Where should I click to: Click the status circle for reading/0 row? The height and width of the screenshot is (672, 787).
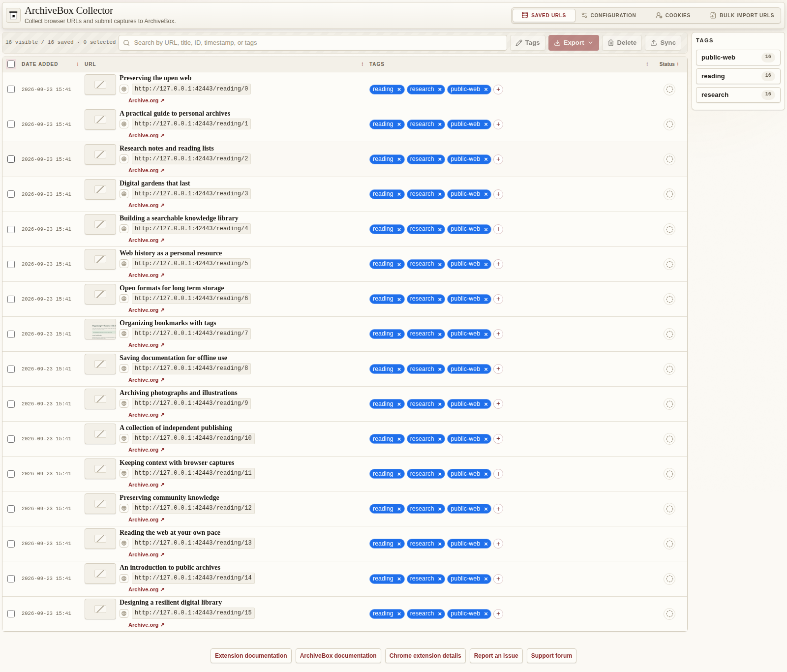tap(669, 90)
